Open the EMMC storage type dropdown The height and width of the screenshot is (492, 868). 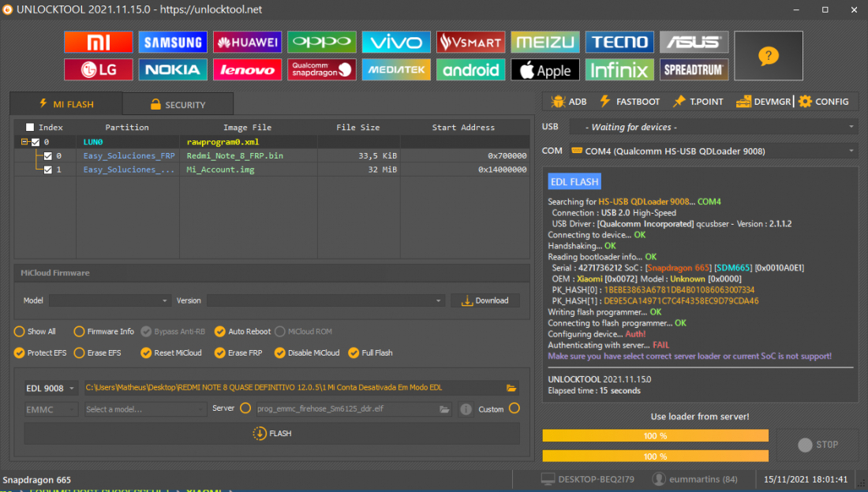pyautogui.click(x=51, y=409)
